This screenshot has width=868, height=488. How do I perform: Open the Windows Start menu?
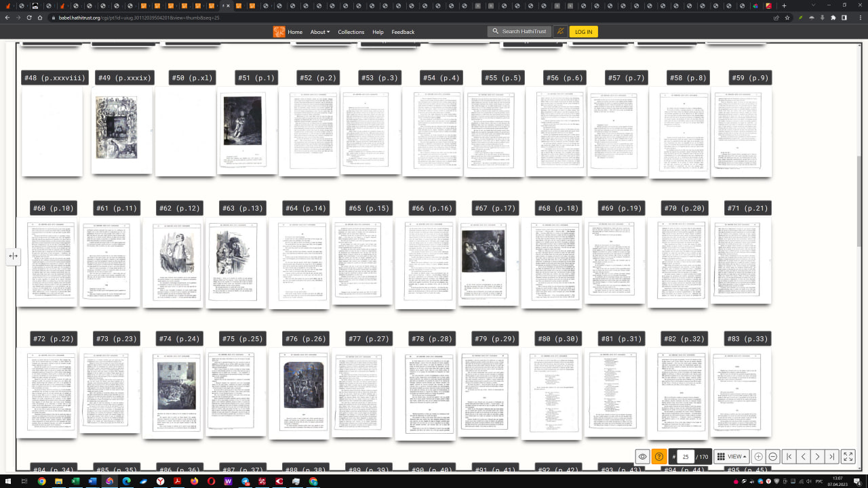click(x=7, y=481)
